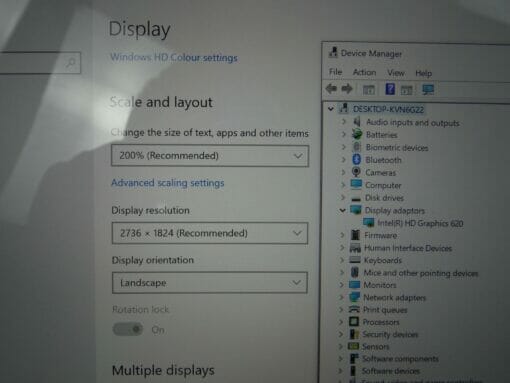The image size is (510, 383).
Task: Click the Display adaptors icon
Action: [x=356, y=210]
